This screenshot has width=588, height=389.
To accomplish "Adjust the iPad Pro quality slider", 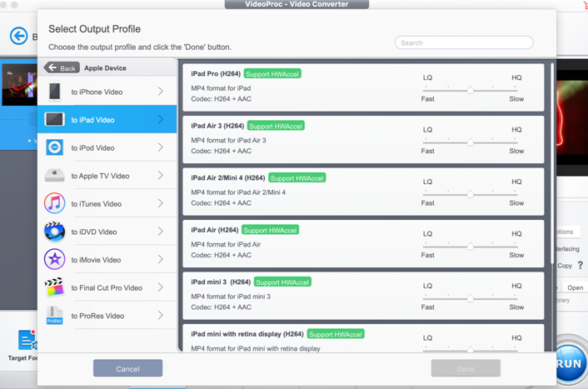I will click(471, 89).
